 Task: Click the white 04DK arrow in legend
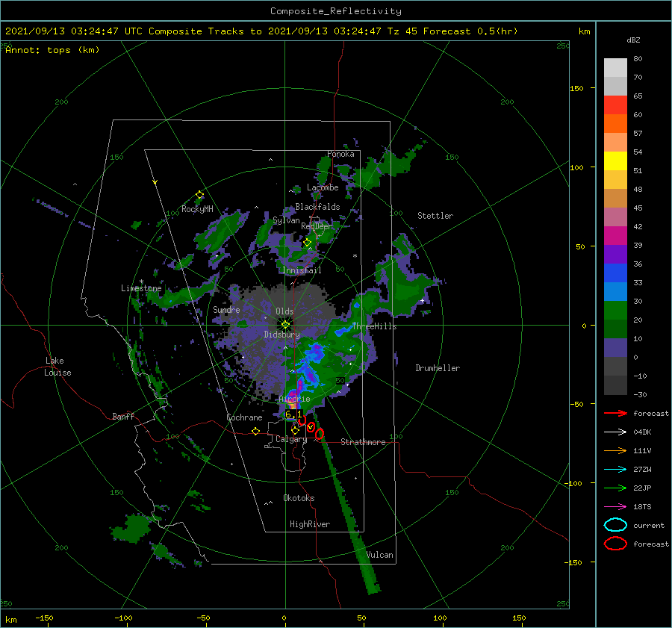pos(615,432)
